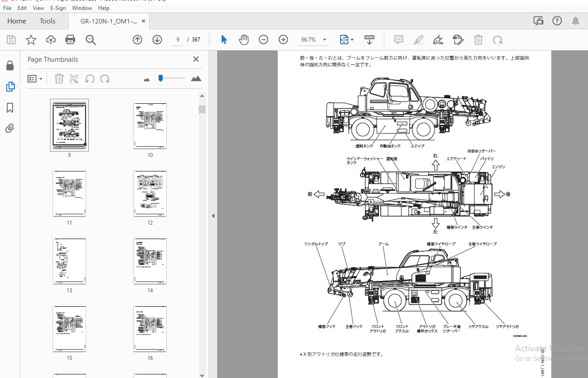Open the share/chat icon at top right

pyautogui.click(x=538, y=21)
